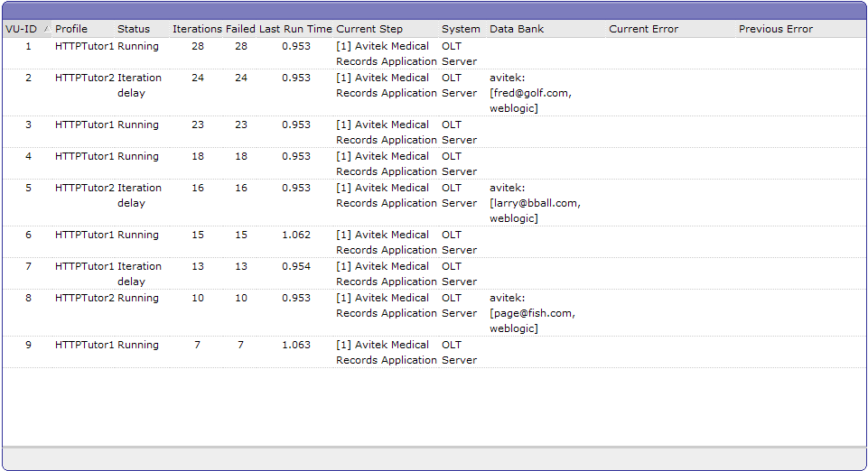The image size is (868, 471).
Task: Click last run time 1.062
Action: (x=296, y=235)
